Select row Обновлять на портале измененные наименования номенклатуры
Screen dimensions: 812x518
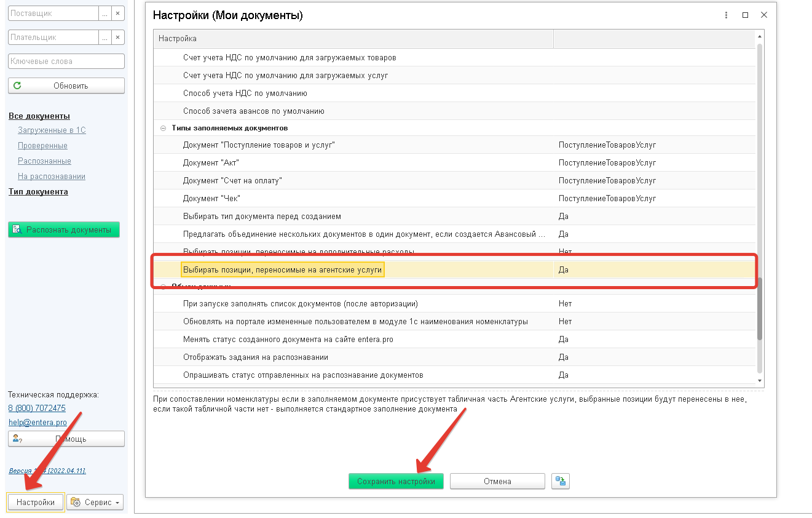point(454,322)
